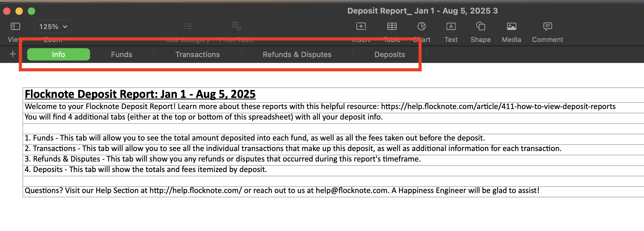This screenshot has width=644, height=231.
Task: Switch to the Transactions sheet tab
Action: pos(198,54)
